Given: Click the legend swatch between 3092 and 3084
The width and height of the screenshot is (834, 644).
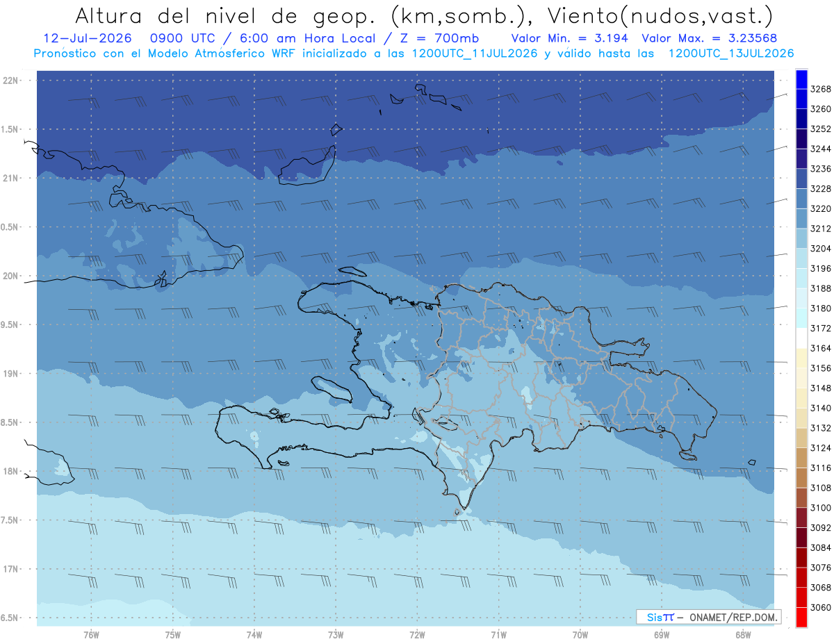Looking at the screenshot, I should [801, 538].
